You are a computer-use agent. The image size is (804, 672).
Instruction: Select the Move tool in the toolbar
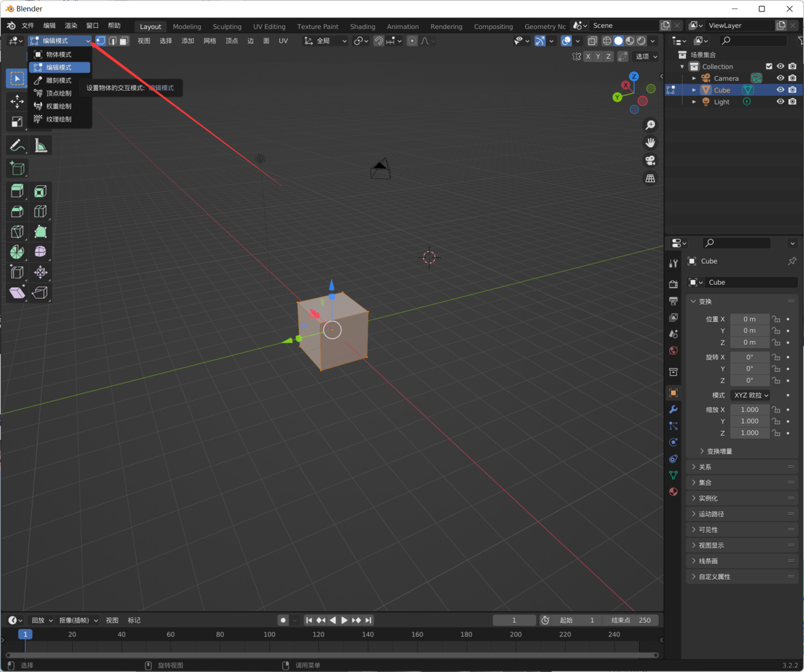(17, 101)
